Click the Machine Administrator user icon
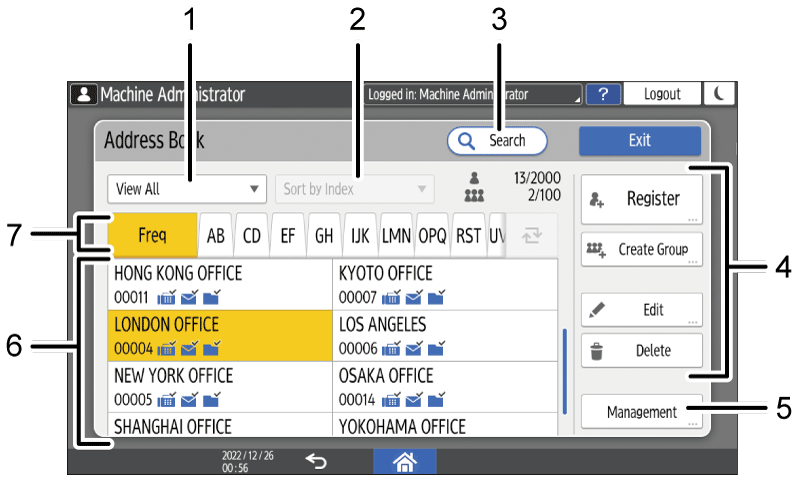Viewport: 795px width, 481px height. pyautogui.click(x=79, y=95)
